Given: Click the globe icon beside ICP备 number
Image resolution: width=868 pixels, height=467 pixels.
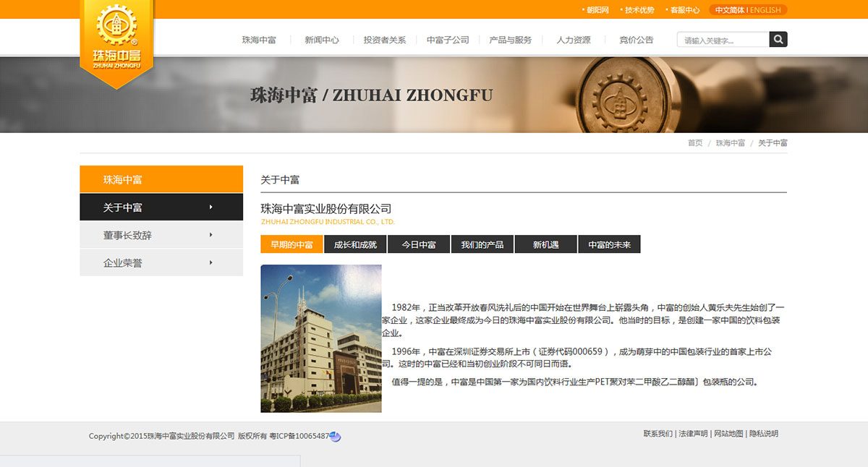Looking at the screenshot, I should [x=333, y=436].
